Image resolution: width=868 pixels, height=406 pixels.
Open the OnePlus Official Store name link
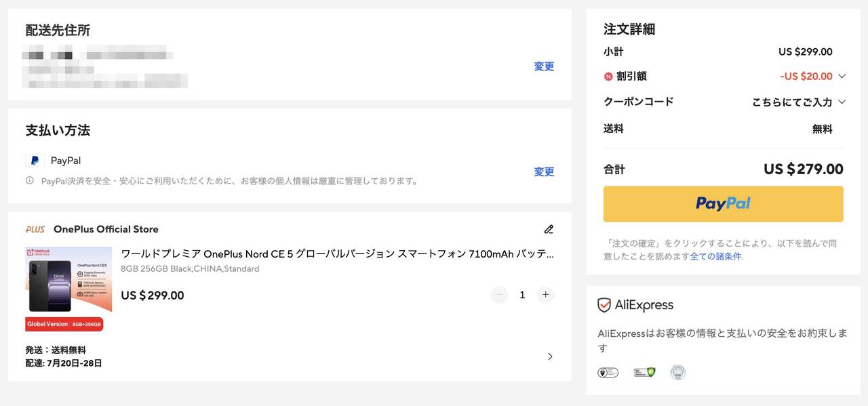(x=106, y=229)
